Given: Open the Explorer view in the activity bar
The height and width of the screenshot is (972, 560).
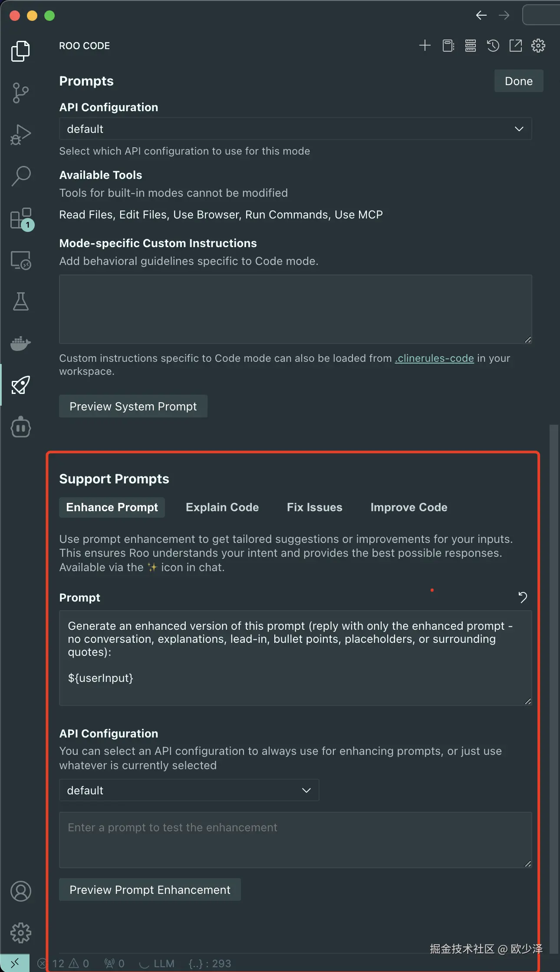Looking at the screenshot, I should [x=20, y=51].
